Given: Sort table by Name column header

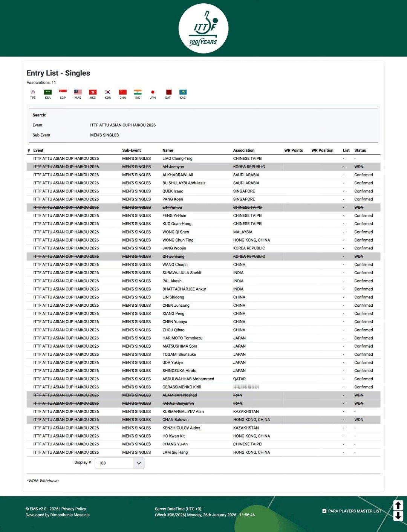Looking at the screenshot, I should tap(168, 150).
